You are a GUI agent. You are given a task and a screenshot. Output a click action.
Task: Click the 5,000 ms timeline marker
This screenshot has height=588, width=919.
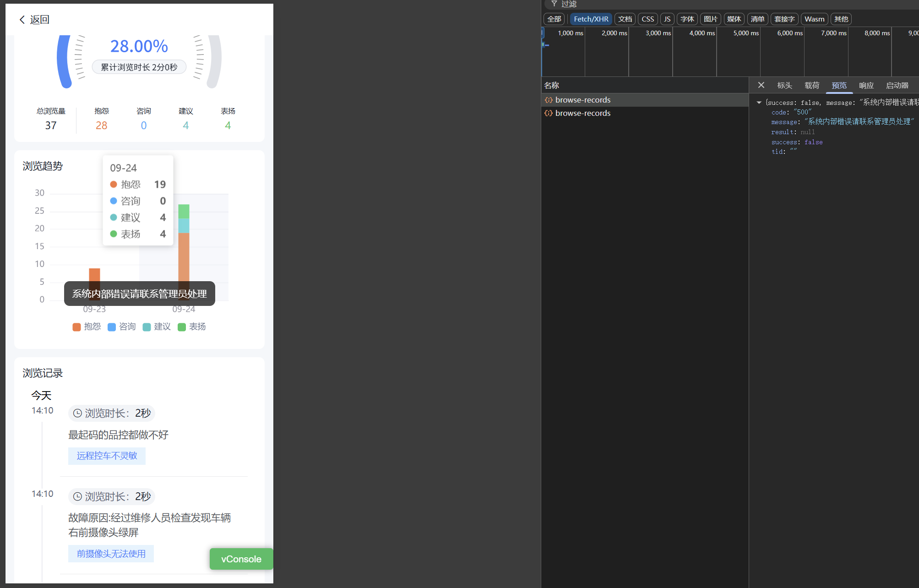coord(746,33)
